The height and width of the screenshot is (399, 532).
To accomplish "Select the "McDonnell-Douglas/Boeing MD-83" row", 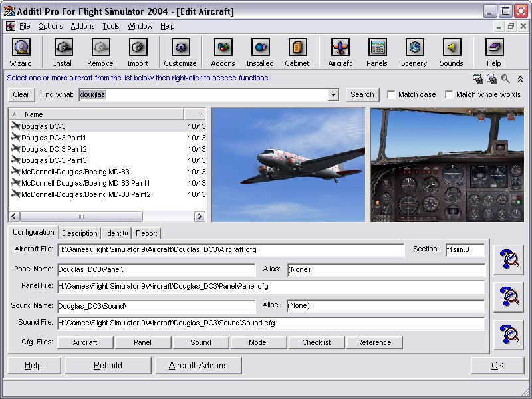I will point(107,172).
